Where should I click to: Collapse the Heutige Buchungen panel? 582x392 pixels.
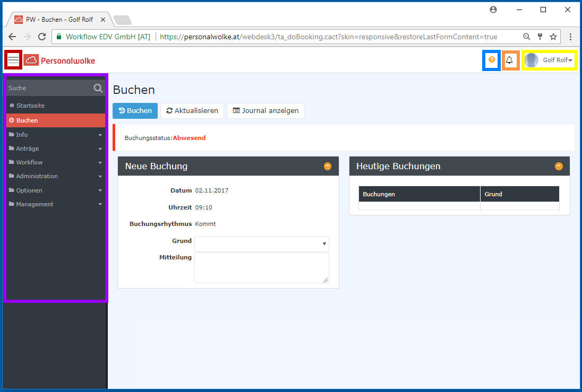[559, 166]
